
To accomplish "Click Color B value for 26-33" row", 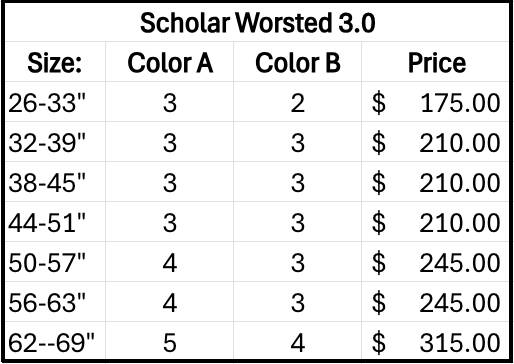I will [298, 102].
